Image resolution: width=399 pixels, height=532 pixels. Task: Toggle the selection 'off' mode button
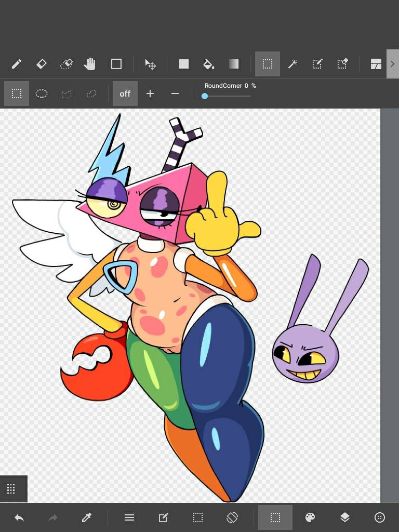[125, 94]
